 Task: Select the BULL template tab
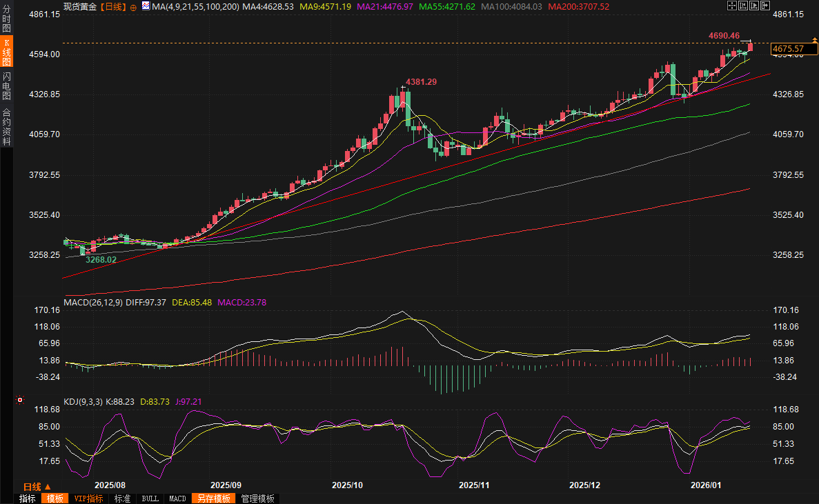(x=150, y=498)
